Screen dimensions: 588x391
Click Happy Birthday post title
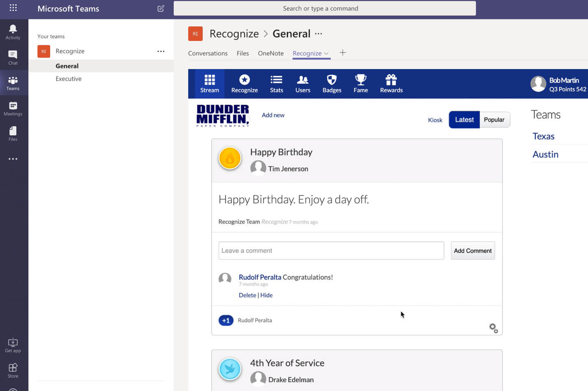(281, 152)
